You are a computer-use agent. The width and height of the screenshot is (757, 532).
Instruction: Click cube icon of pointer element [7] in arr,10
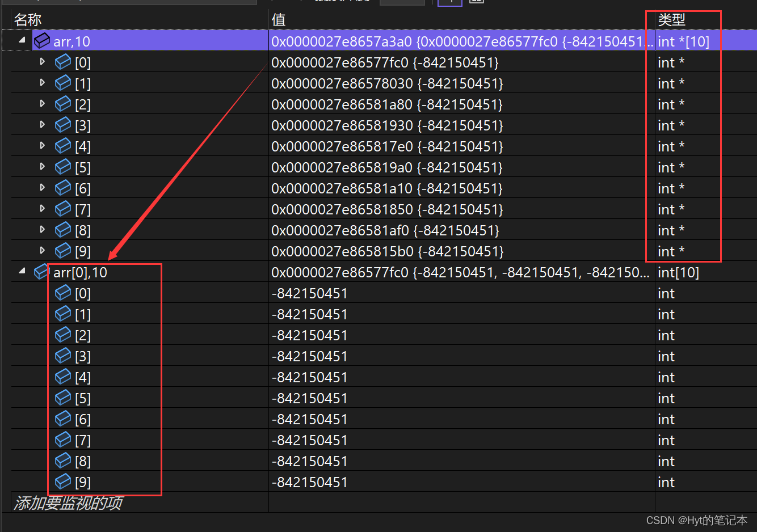[63, 208]
